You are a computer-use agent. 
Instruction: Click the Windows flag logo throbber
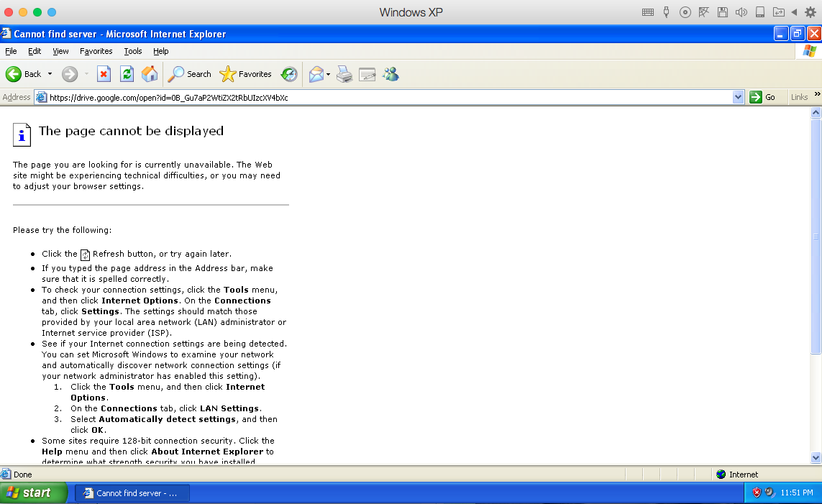click(810, 51)
